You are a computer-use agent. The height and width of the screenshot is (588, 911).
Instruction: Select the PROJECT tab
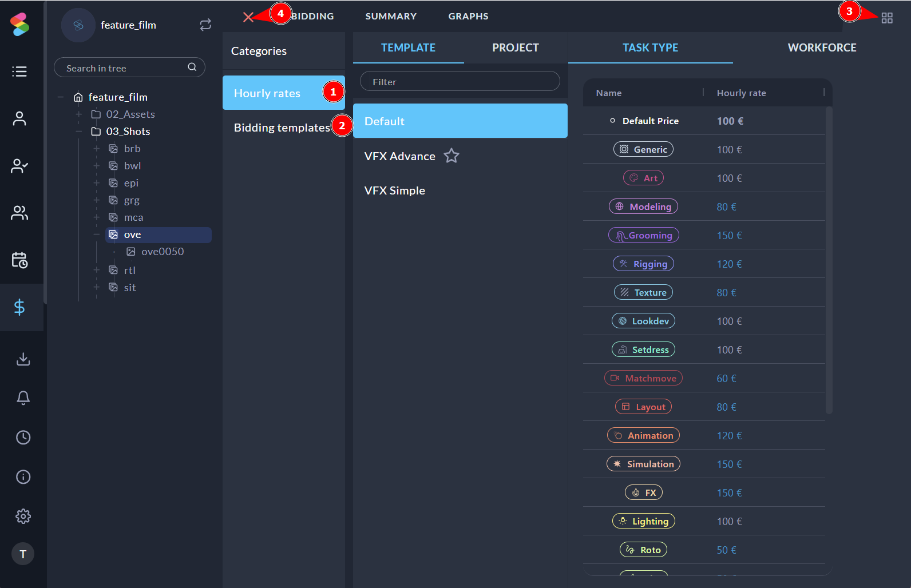click(516, 47)
